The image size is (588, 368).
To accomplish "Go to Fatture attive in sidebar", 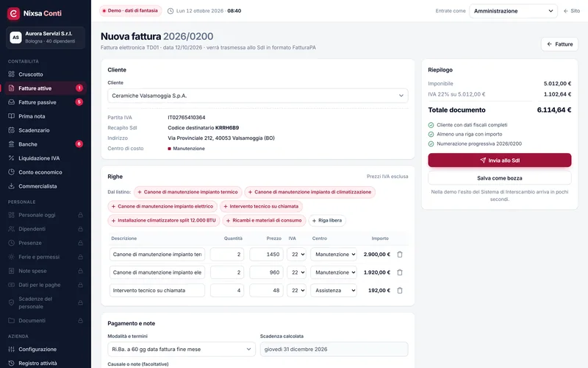I will pyautogui.click(x=45, y=88).
